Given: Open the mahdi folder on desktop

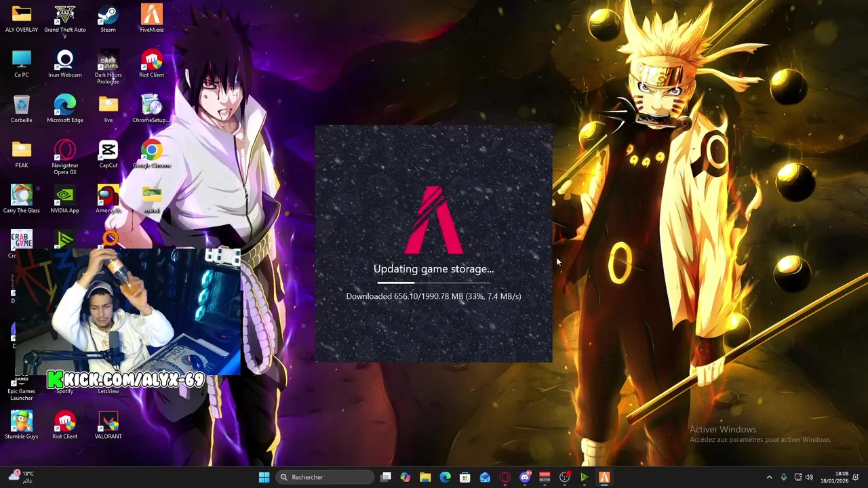Looking at the screenshot, I should (151, 199).
